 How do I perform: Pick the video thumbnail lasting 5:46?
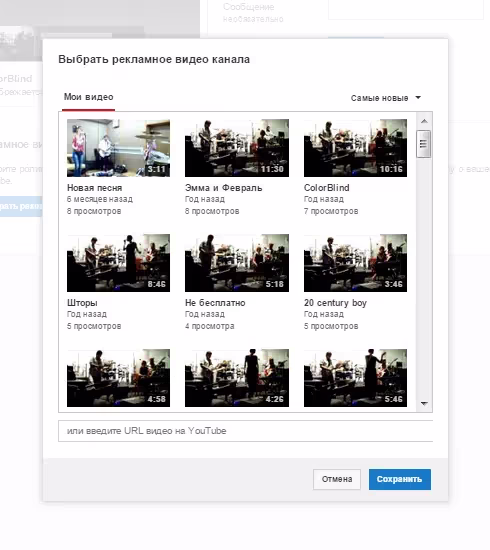click(355, 378)
